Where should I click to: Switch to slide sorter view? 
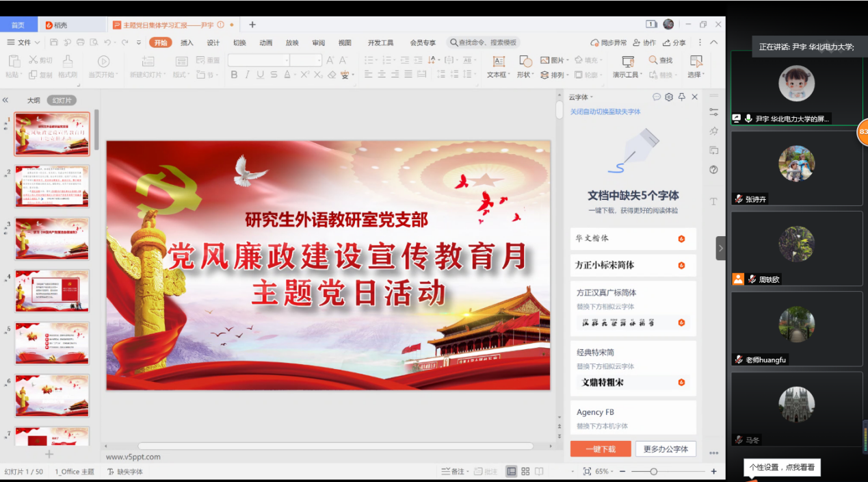(525, 472)
